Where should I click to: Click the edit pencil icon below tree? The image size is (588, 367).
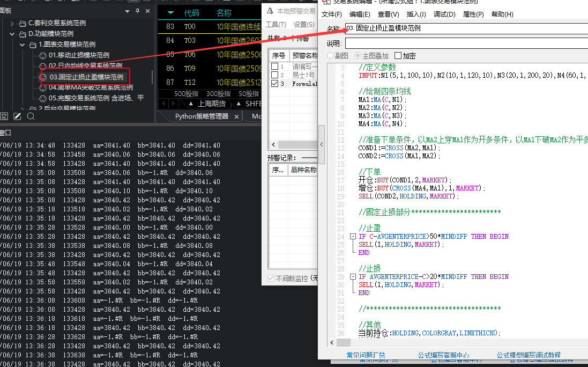point(17,116)
